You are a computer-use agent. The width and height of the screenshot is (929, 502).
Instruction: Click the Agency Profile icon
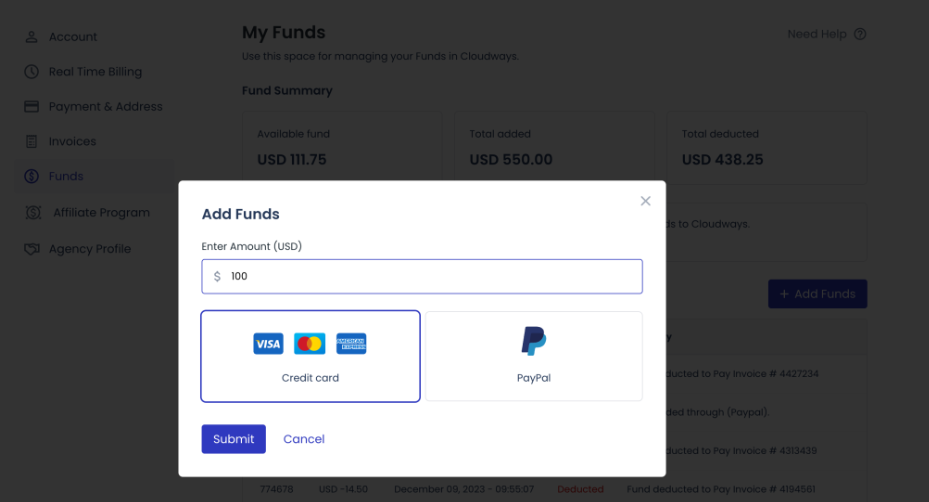coord(31,249)
